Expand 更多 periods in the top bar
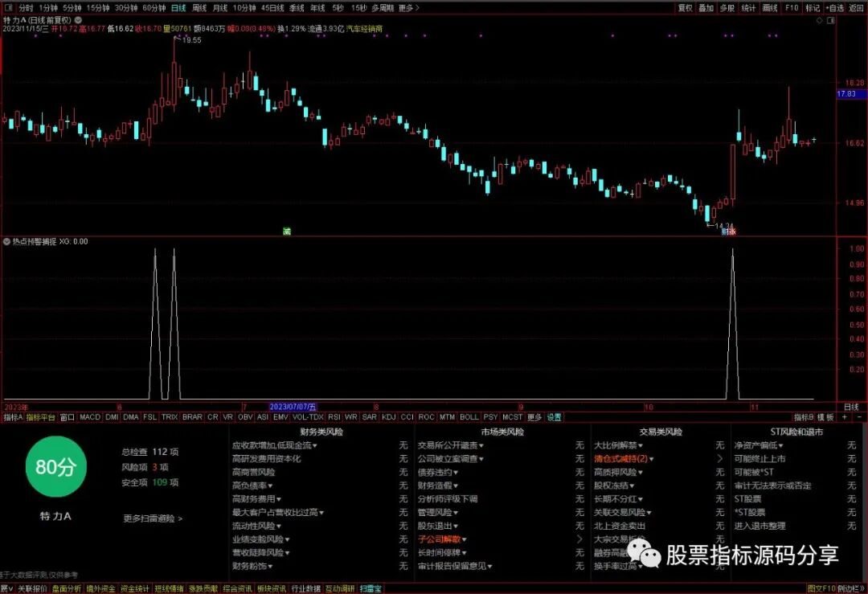 click(408, 8)
